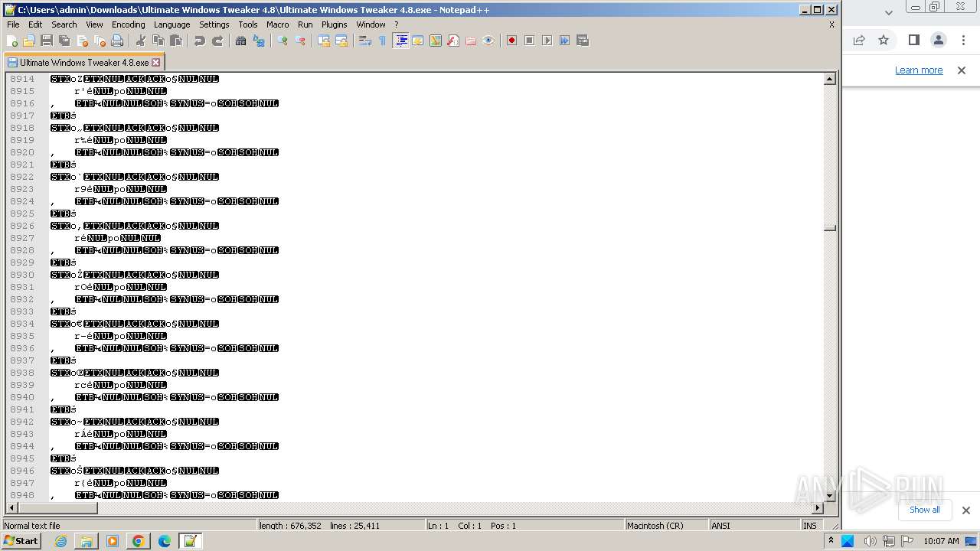Viewport: 980px width, 551px height.
Task: Toggle the Function List panel
Action: pos(453,41)
